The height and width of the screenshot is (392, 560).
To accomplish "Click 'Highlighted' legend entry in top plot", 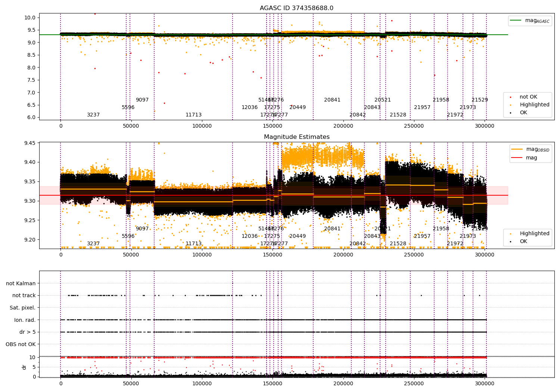I will point(530,105).
